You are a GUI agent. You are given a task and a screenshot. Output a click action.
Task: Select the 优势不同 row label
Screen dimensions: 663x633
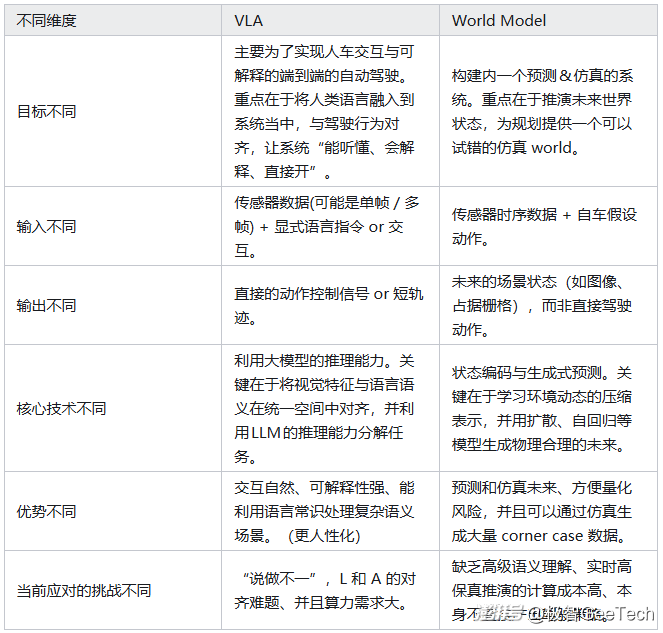pyautogui.click(x=46, y=511)
